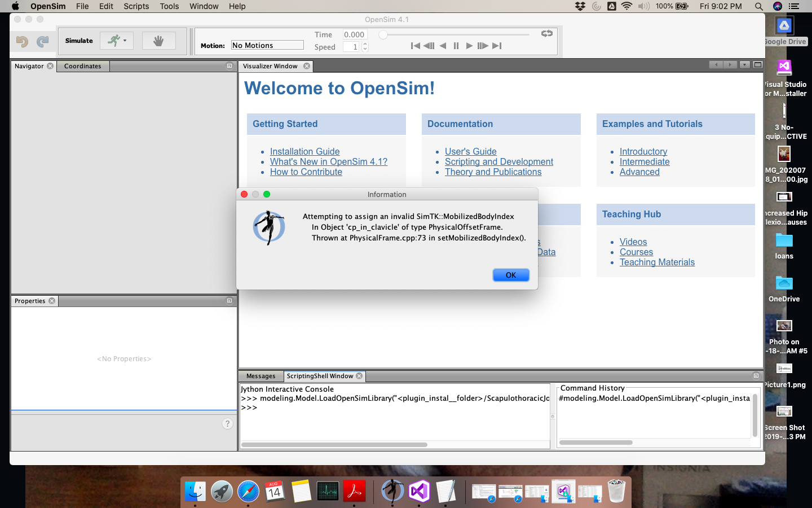Viewport: 812px width, 508px height.
Task: Minimize the Navigator panel group
Action: 230,66
